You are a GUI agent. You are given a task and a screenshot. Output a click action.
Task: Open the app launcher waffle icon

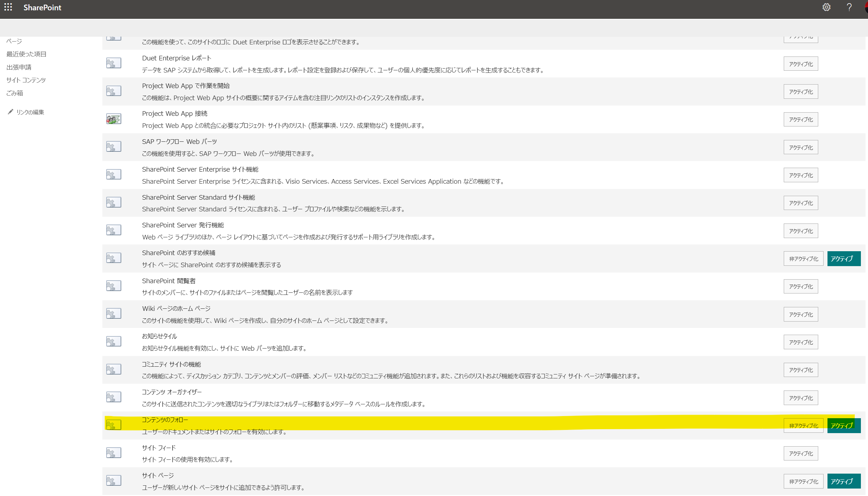click(x=8, y=7)
